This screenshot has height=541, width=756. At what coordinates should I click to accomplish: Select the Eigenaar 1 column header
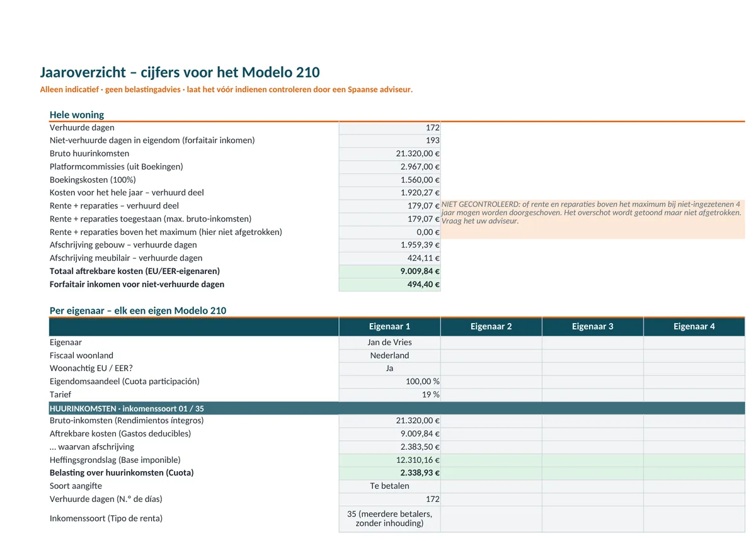(x=390, y=326)
